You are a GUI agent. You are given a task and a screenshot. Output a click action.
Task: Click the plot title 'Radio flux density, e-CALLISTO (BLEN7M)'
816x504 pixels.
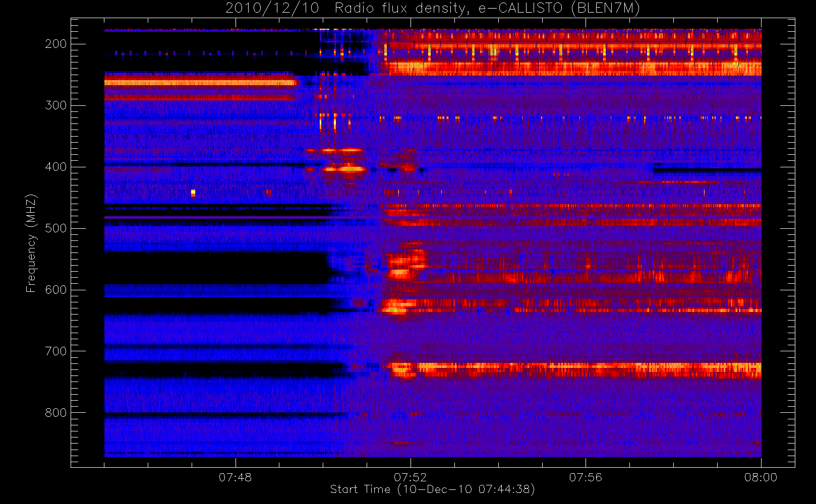(487, 8)
